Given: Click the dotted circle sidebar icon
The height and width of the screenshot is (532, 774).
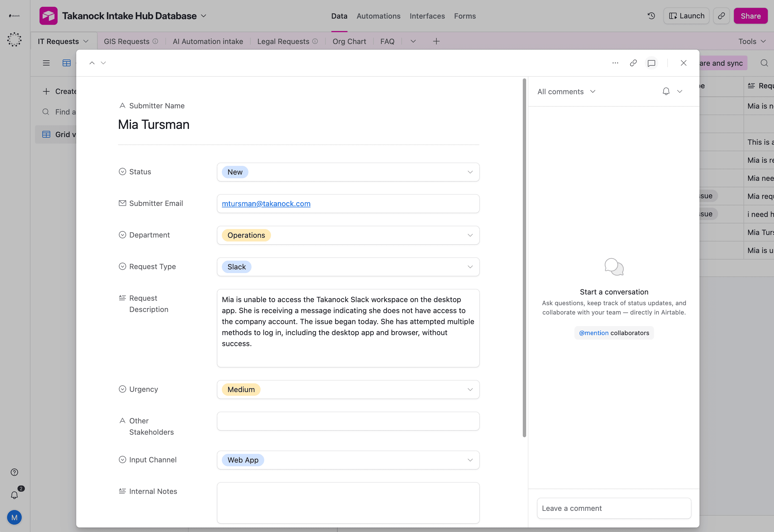Looking at the screenshot, I should click(14, 39).
